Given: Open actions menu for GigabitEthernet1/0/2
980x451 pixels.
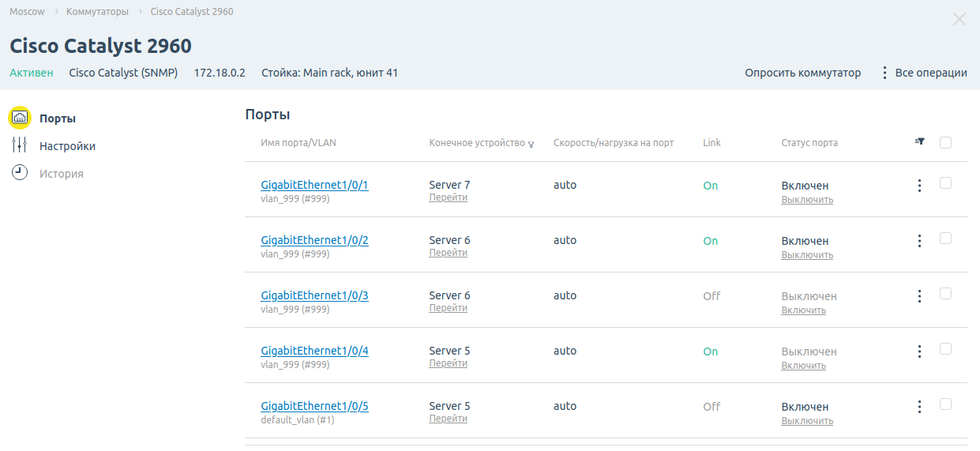Looking at the screenshot, I should point(919,241).
